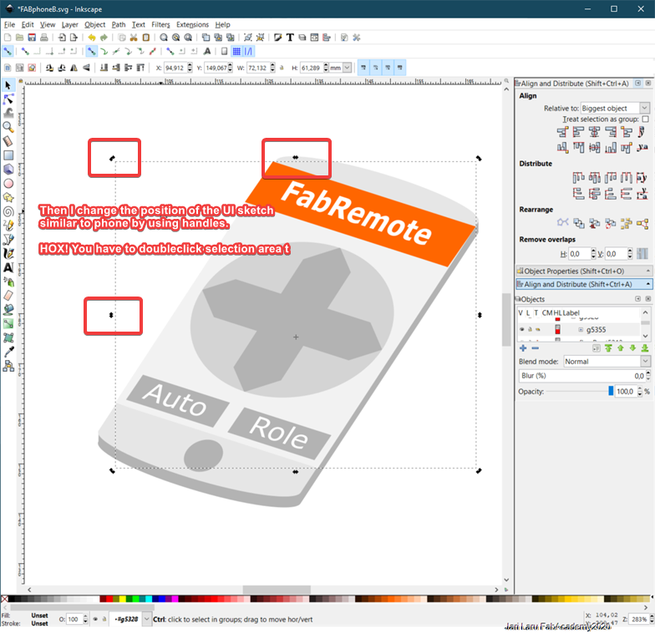Toggle snap to page border
Image resolution: width=655 pixels, height=644 pixels.
224,52
